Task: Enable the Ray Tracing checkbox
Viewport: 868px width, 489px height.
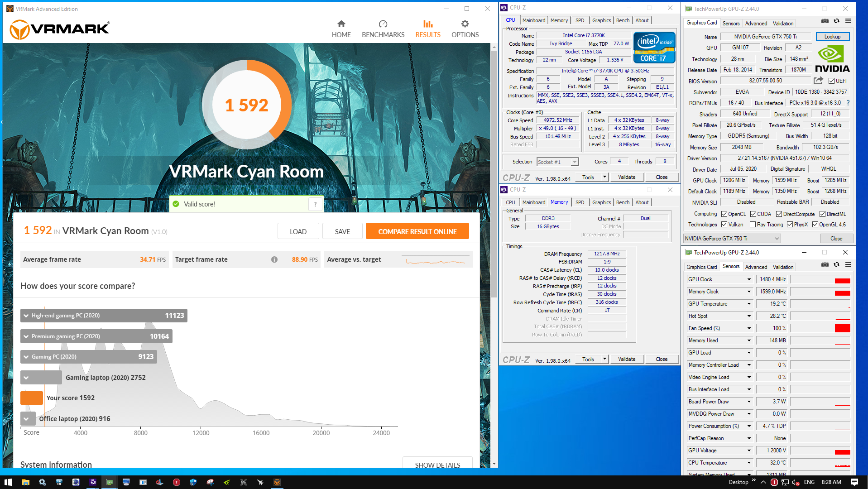Action: [x=753, y=225]
